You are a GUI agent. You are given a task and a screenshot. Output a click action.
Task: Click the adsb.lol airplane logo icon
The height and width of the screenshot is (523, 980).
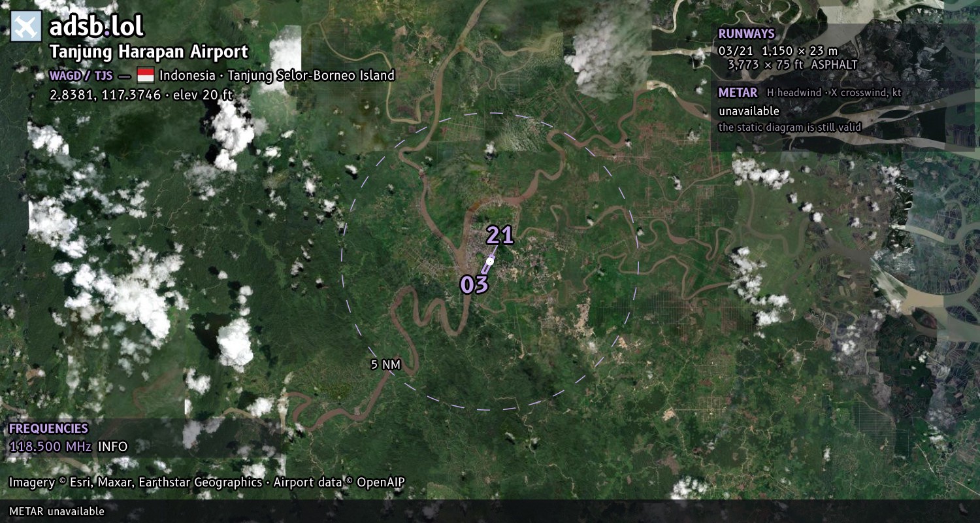[x=27, y=27]
